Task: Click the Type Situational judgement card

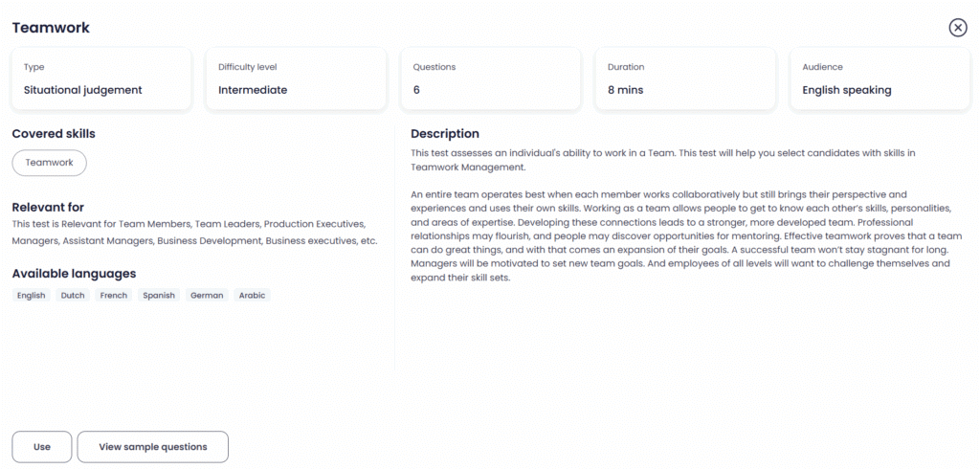Action: point(101,78)
